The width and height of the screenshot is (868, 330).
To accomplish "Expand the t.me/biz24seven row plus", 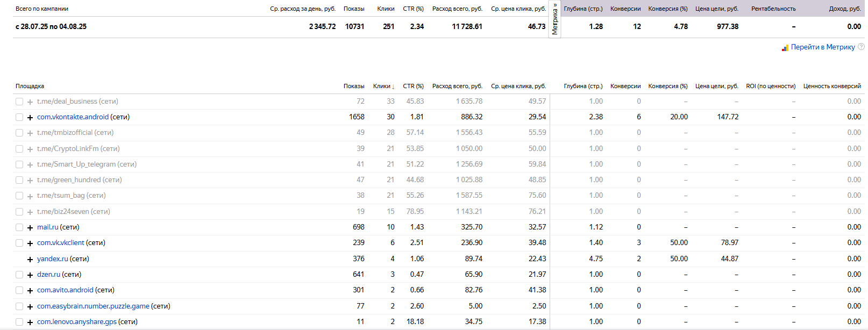I will (30, 212).
